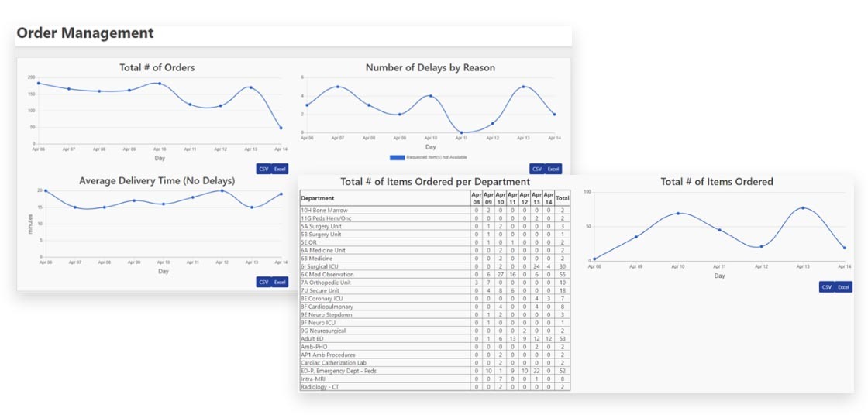
Task: Select the Apr 07 point on Number of Delays chart
Action: tap(337, 87)
